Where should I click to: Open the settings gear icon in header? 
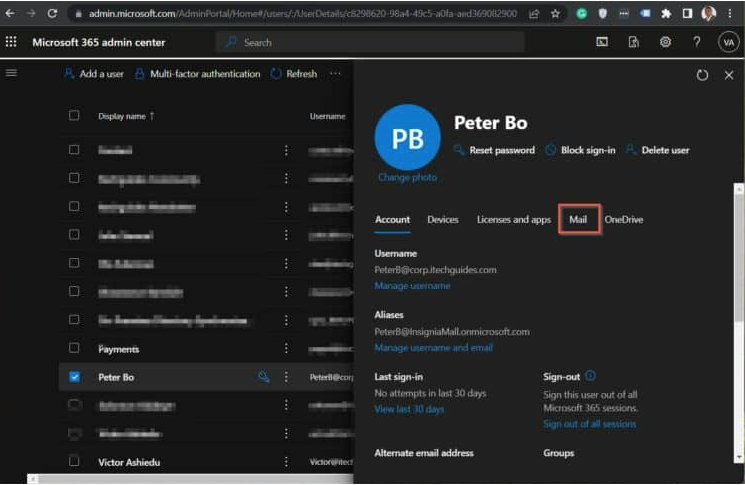(x=665, y=42)
